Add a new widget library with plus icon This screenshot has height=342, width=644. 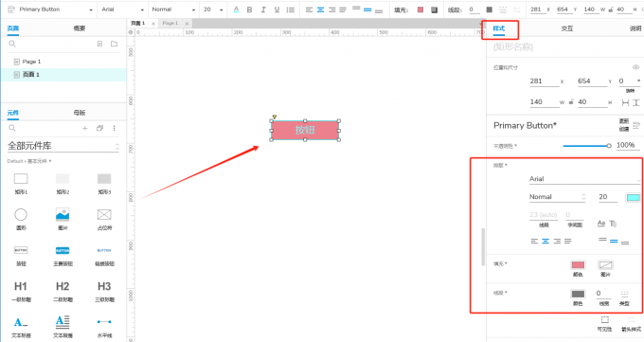tap(85, 128)
